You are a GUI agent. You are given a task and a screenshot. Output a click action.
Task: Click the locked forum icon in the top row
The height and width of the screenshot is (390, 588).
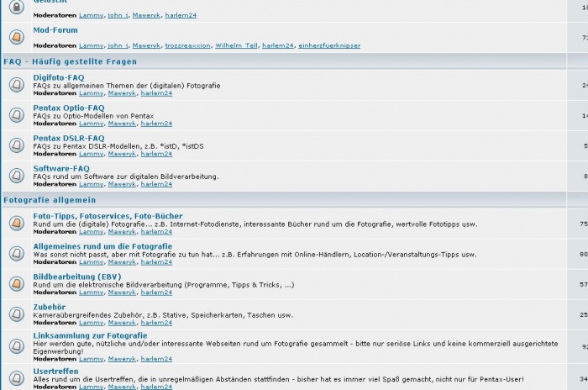tap(17, 7)
